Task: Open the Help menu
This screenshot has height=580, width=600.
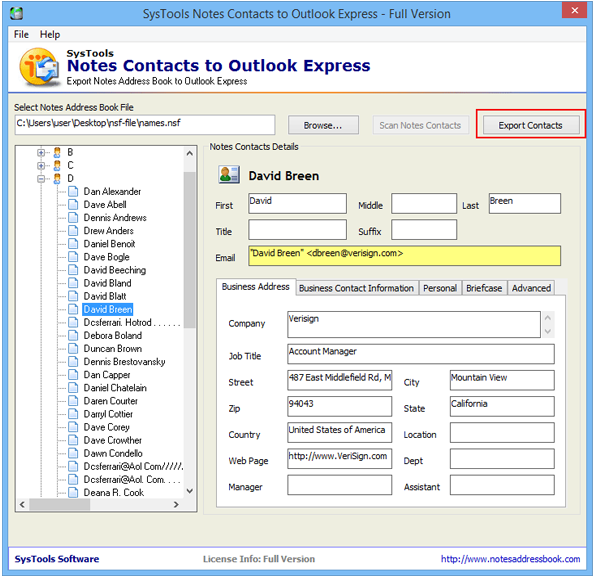Action: coord(50,34)
